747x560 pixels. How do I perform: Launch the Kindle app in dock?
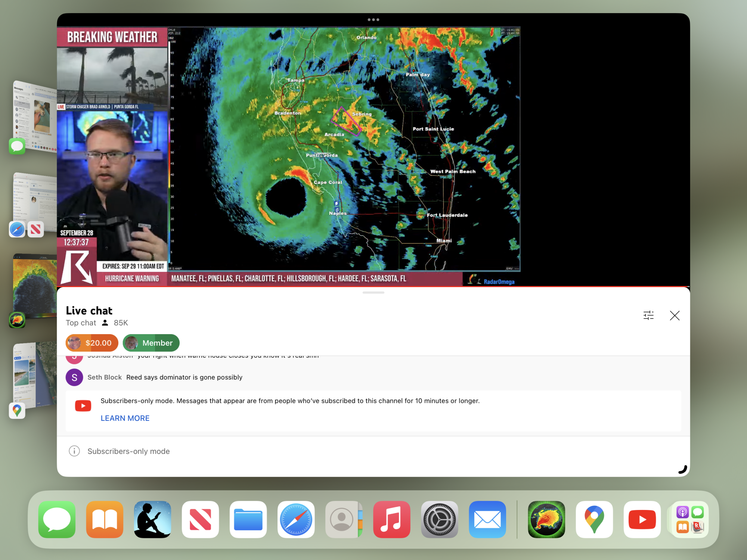tap(152, 519)
